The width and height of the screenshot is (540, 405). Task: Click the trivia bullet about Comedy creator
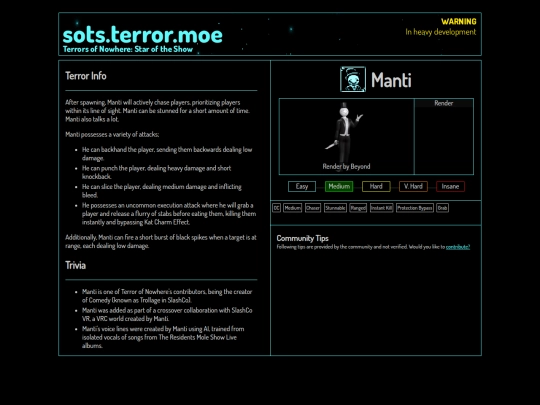[x=167, y=296]
